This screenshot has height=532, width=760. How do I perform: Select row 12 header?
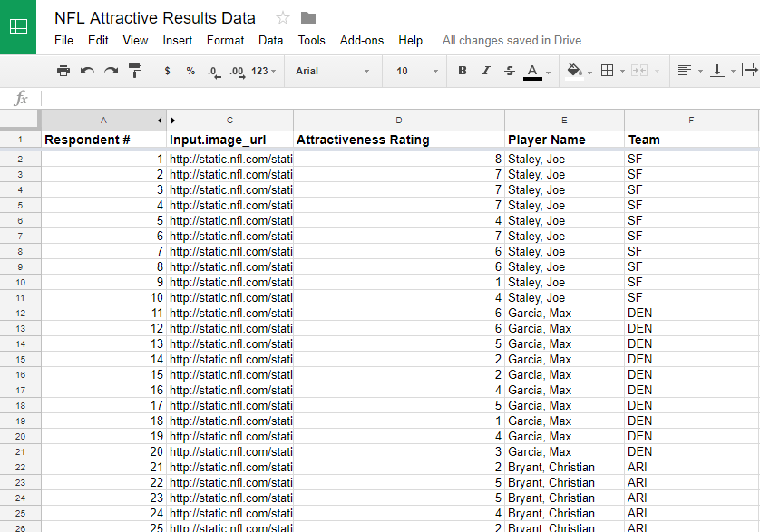[20, 313]
